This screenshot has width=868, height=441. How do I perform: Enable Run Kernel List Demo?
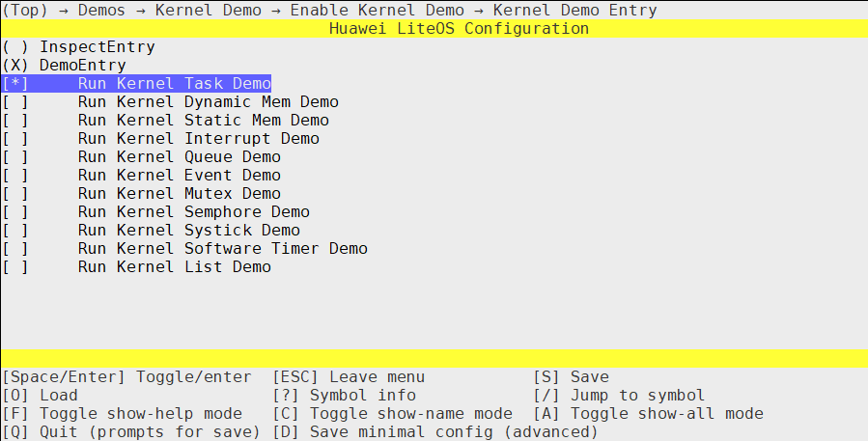point(137,266)
